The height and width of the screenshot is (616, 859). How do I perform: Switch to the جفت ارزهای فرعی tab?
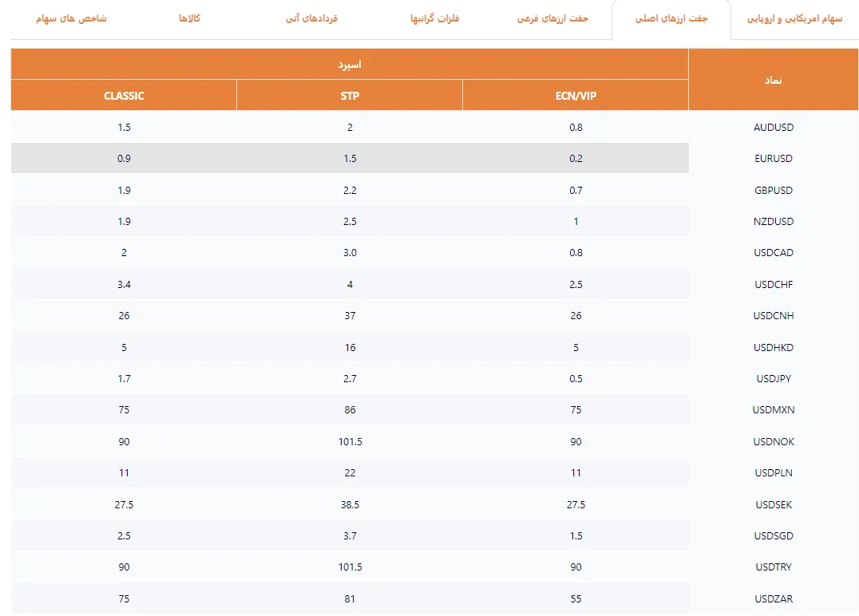(552, 19)
